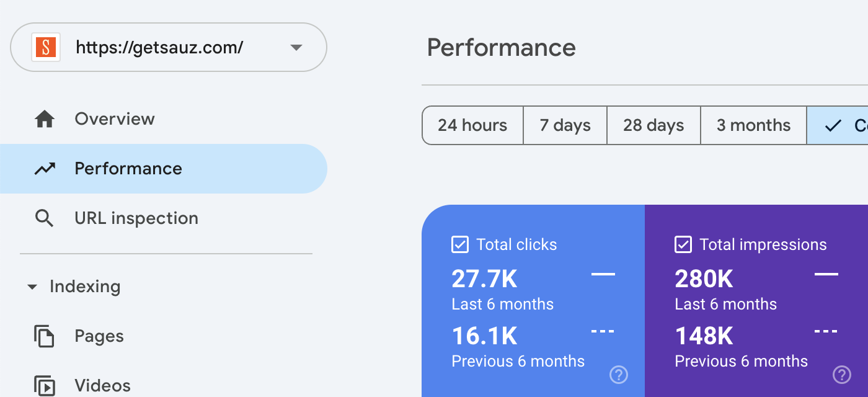This screenshot has height=397, width=868.
Task: Toggle the Total impressions checkbox
Action: 683,244
